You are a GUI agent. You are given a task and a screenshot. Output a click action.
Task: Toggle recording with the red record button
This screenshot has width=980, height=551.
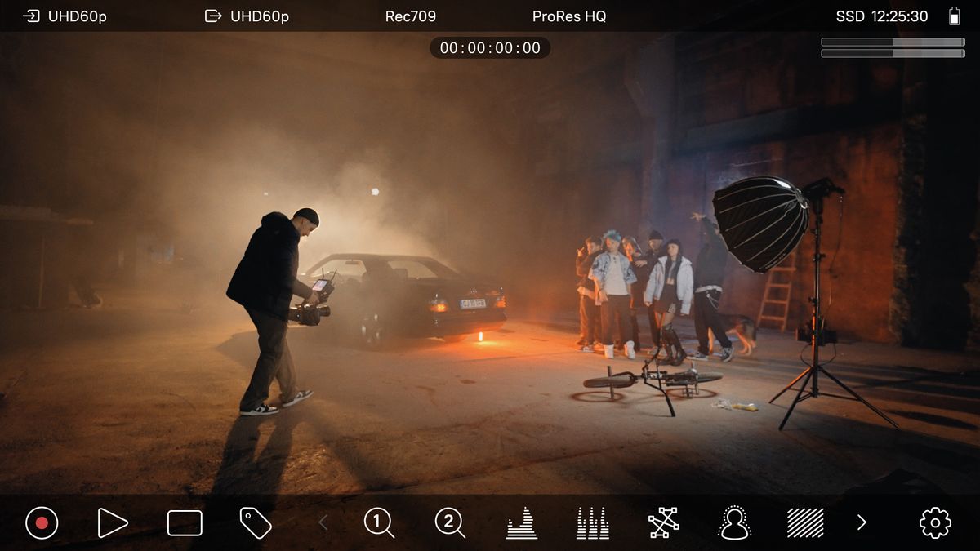pos(42,523)
